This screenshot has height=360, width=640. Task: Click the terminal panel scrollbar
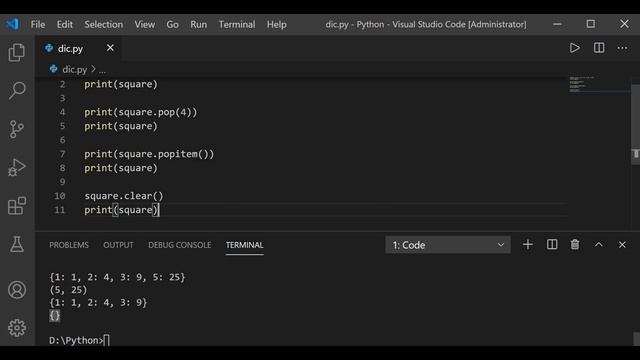tap(636, 339)
